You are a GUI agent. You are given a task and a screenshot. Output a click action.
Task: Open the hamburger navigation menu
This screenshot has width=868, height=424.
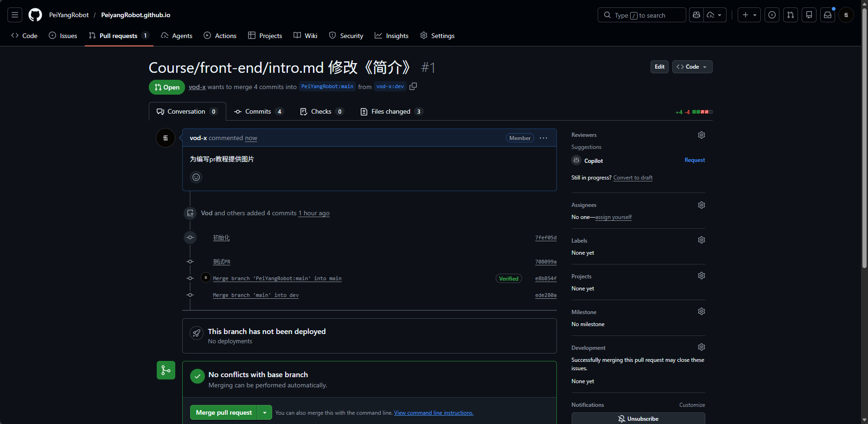(x=15, y=15)
